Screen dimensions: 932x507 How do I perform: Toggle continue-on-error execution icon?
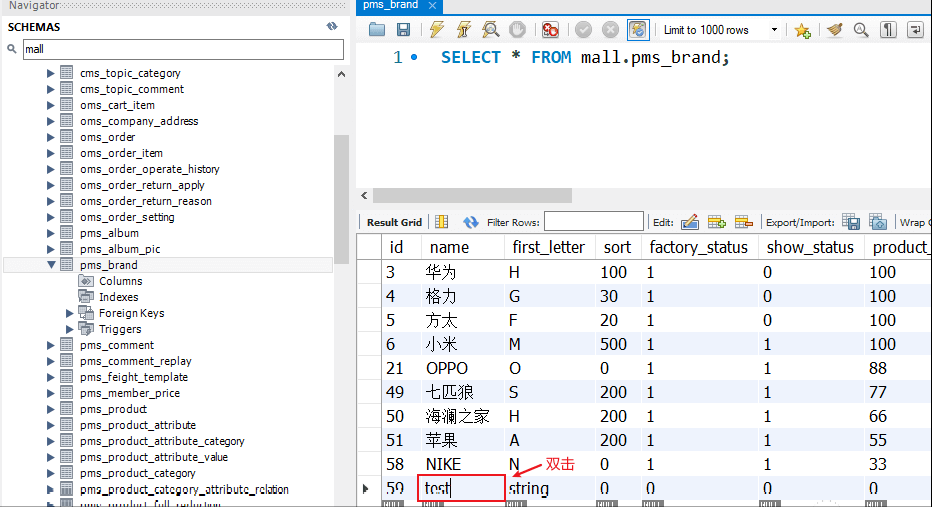(550, 29)
